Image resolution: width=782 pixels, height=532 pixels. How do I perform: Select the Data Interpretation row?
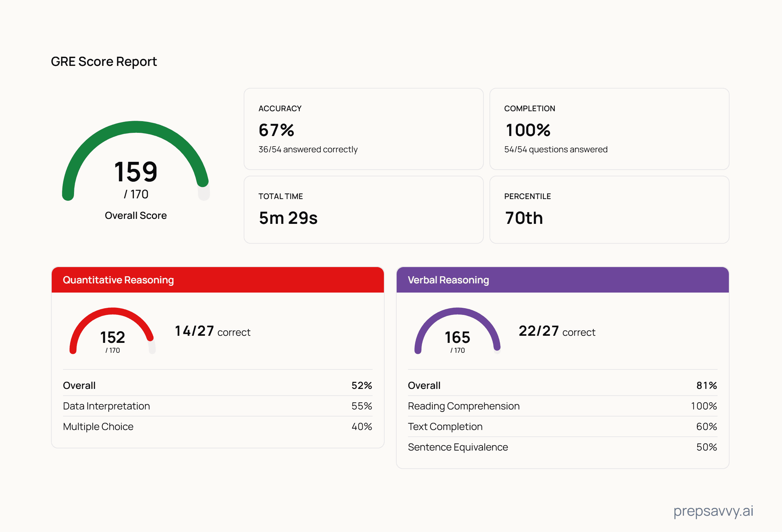tap(218, 406)
